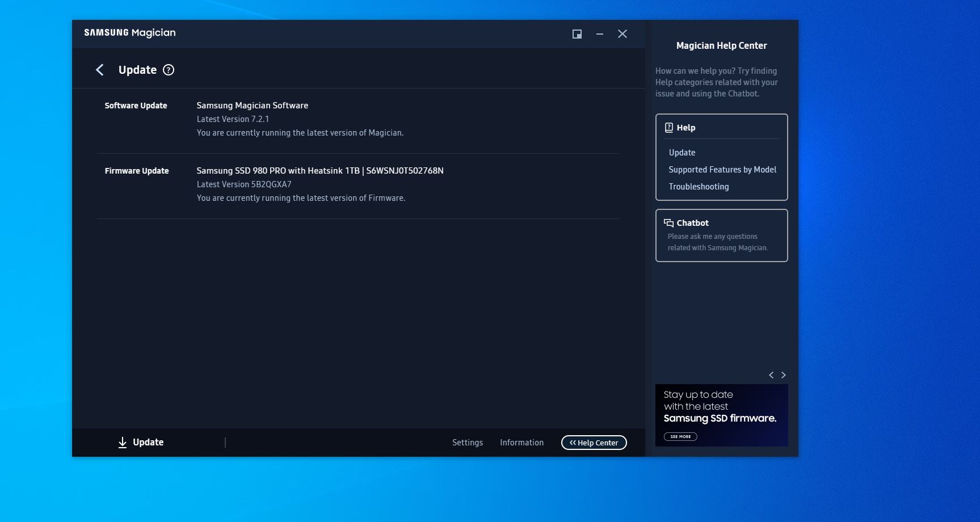The height and width of the screenshot is (522, 980).
Task: Open Information from the bottom bar
Action: pyautogui.click(x=521, y=443)
